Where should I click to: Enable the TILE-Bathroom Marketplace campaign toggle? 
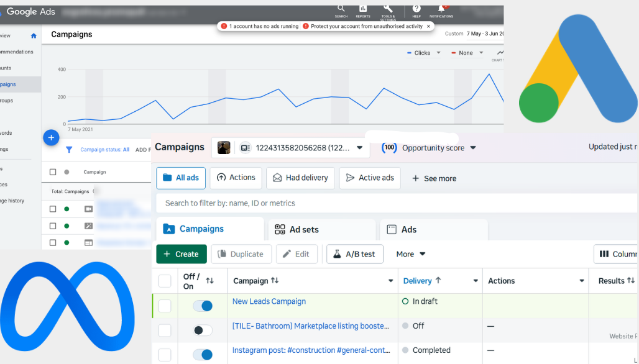click(x=203, y=330)
